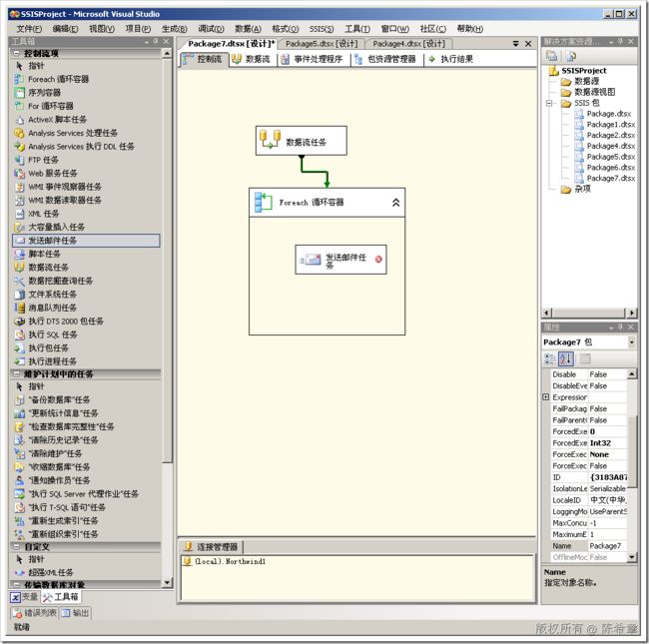
Task: Collapse the 维护计划中的任务 section
Action: pyautogui.click(x=17, y=374)
